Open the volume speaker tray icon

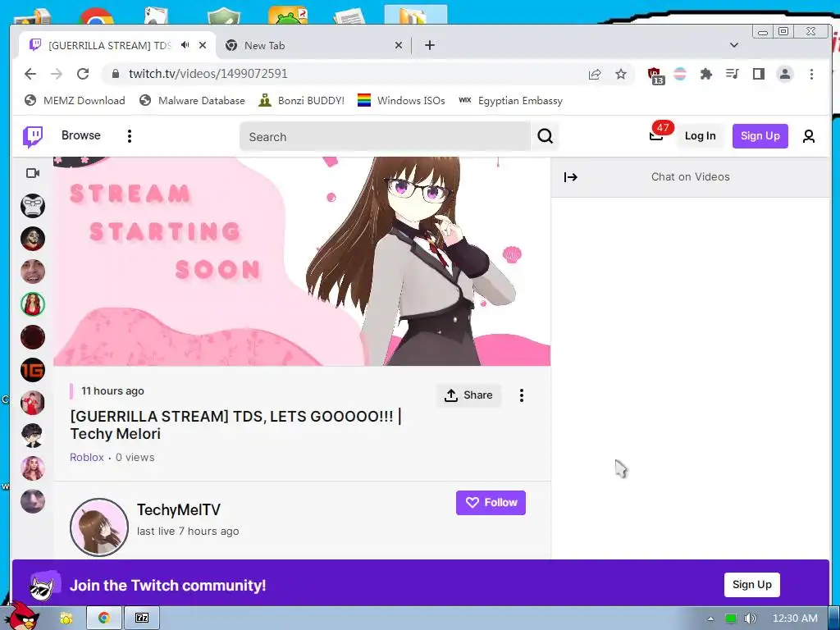coord(750,619)
